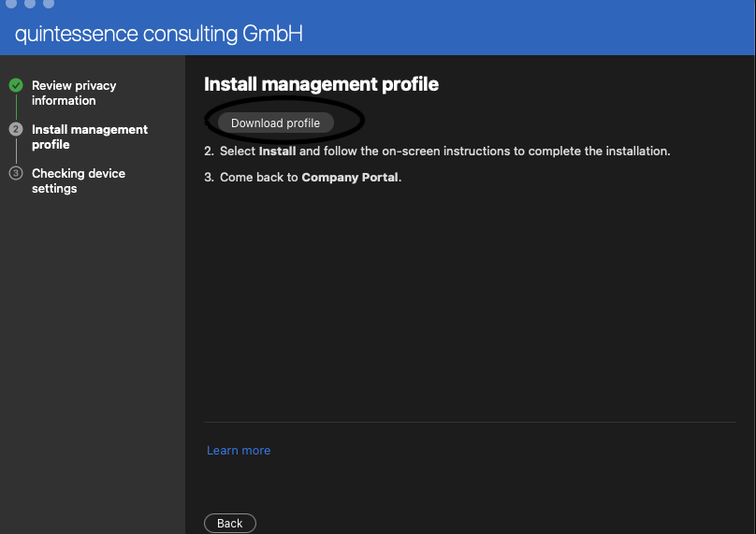The image size is (756, 534).
Task: Click the bold word Install in instructions
Action: coord(277,151)
